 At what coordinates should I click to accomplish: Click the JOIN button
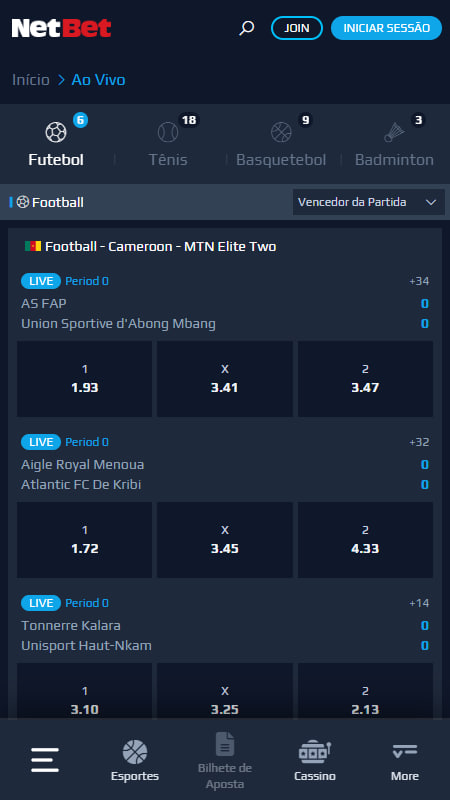click(x=297, y=28)
